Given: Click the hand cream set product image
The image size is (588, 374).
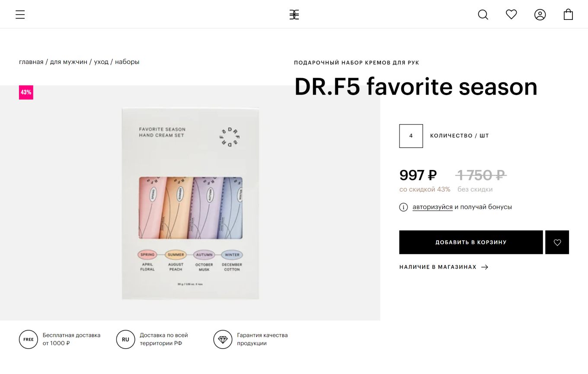Looking at the screenshot, I should [190, 203].
